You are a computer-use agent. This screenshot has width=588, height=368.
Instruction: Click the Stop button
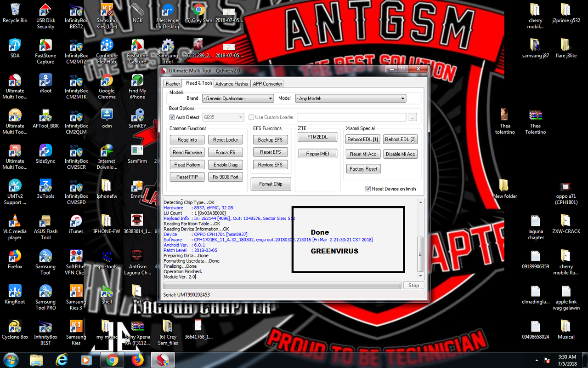pos(414,285)
